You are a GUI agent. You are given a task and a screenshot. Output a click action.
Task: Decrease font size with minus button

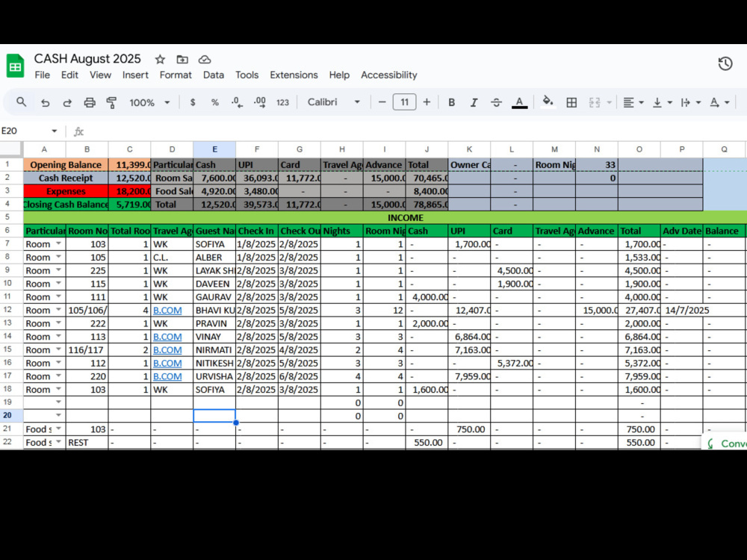(x=382, y=102)
